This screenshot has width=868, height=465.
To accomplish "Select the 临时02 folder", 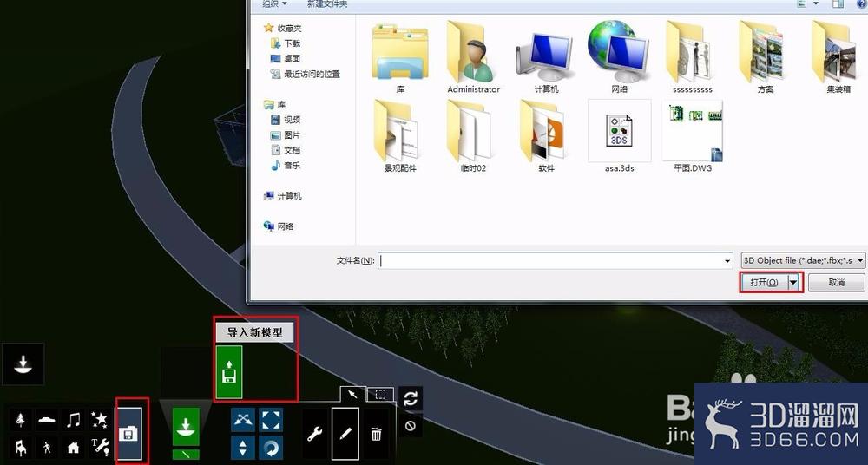I will click(473, 136).
